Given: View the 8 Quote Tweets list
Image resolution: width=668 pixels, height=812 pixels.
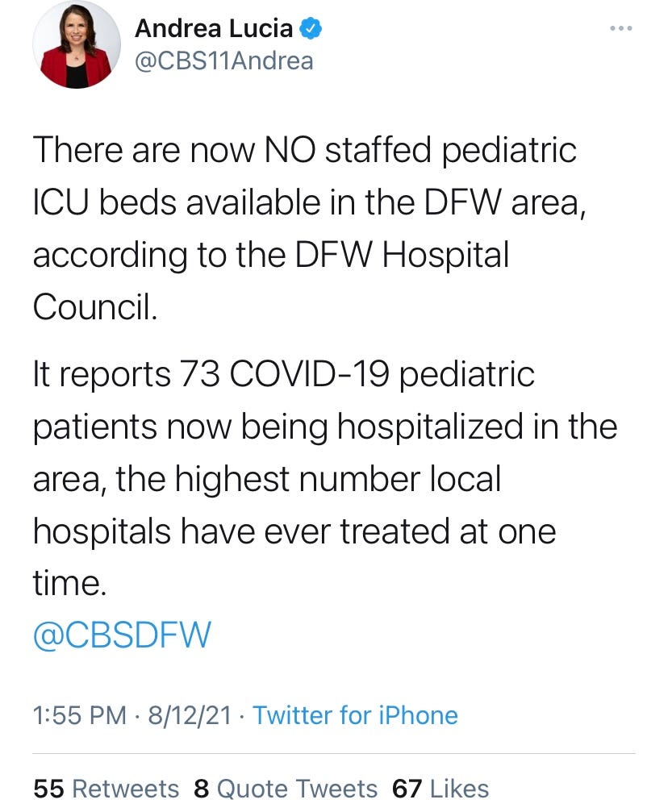Looking at the screenshot, I should click(x=286, y=789).
